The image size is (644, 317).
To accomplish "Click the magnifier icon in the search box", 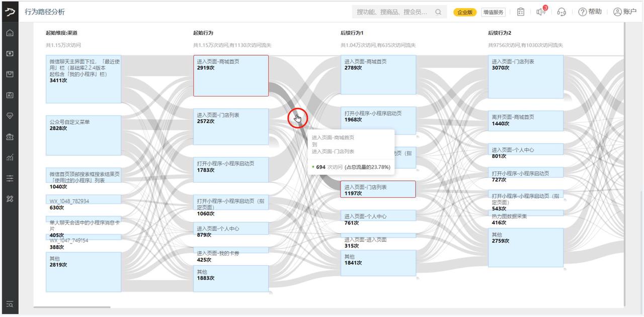I will pos(438,12).
